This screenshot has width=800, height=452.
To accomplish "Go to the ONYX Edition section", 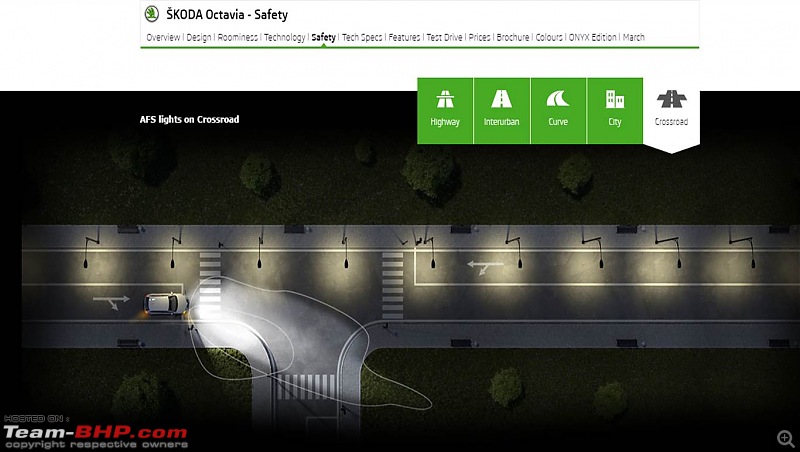I will (593, 37).
